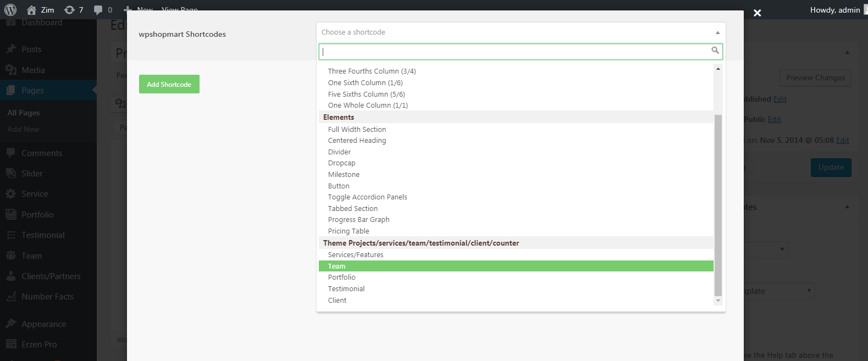Viewport: 868px width, 361px height.
Task: Select the highlighted Team shortcode option
Action: pyautogui.click(x=516, y=266)
